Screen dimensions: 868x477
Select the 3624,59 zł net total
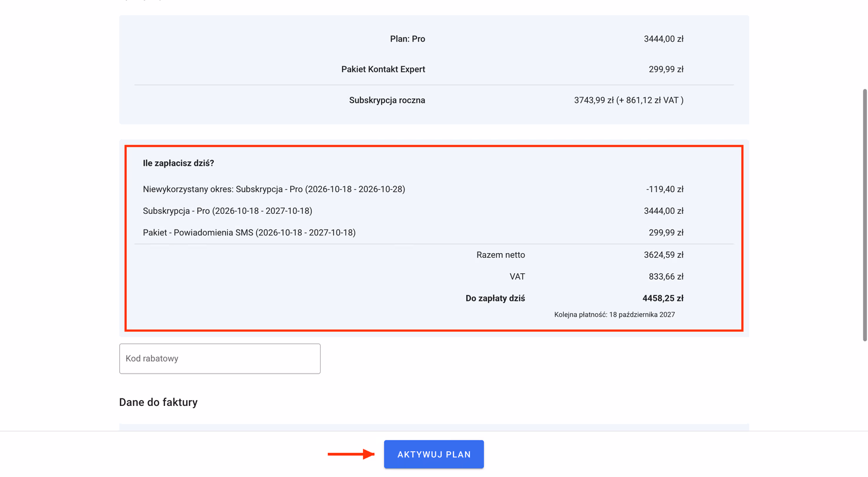(x=664, y=255)
